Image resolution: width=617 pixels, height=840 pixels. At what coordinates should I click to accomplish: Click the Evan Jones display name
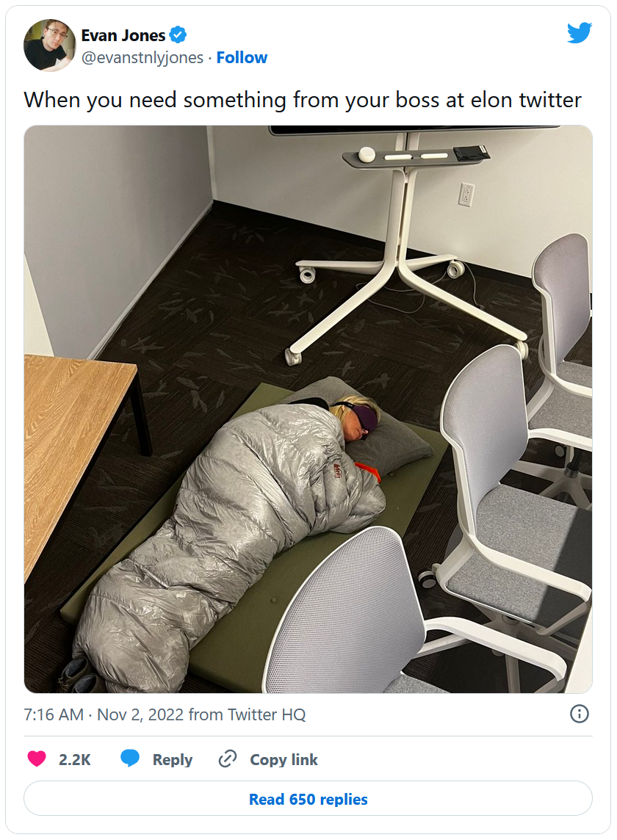pos(123,35)
